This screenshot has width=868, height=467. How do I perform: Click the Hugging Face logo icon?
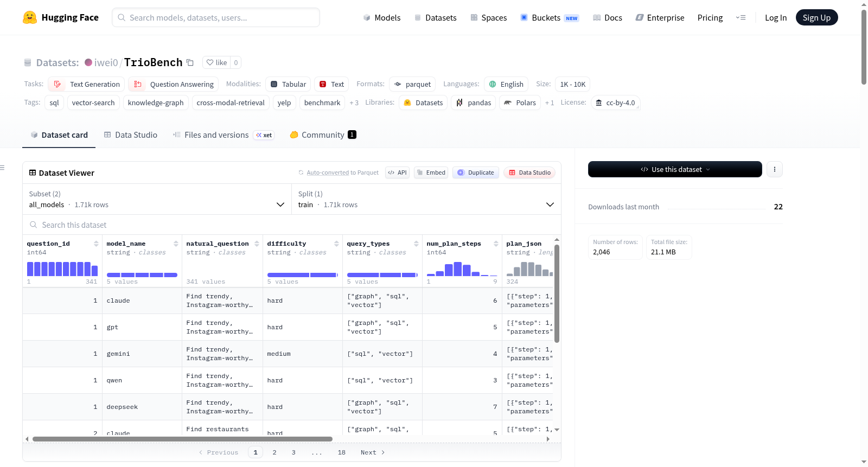coord(30,17)
